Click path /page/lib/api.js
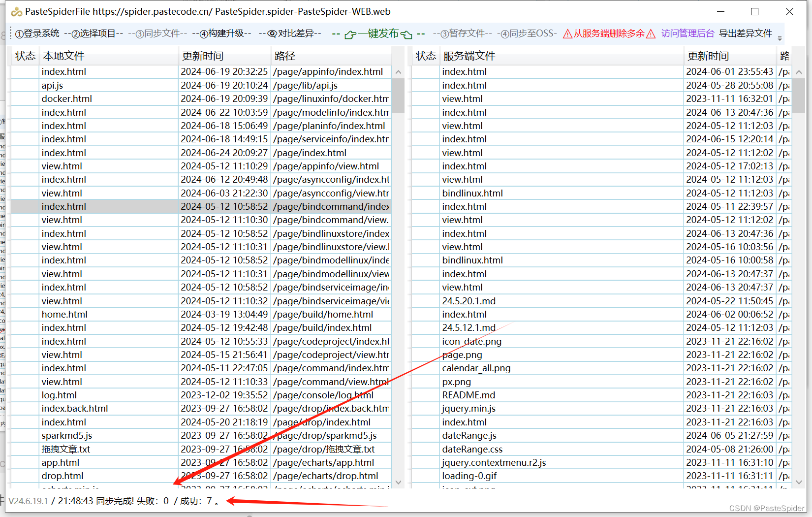 click(306, 85)
